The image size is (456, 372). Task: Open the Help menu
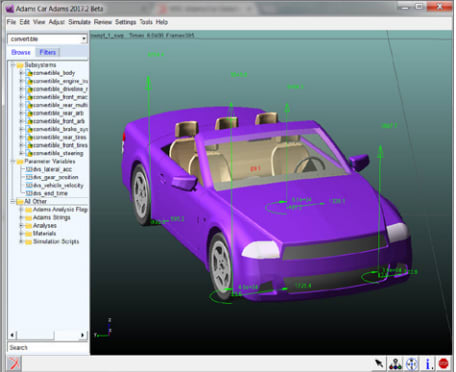(x=162, y=22)
